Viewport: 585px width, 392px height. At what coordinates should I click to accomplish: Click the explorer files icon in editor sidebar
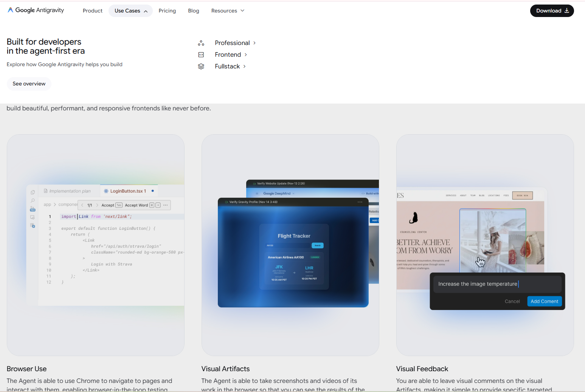coord(33,192)
